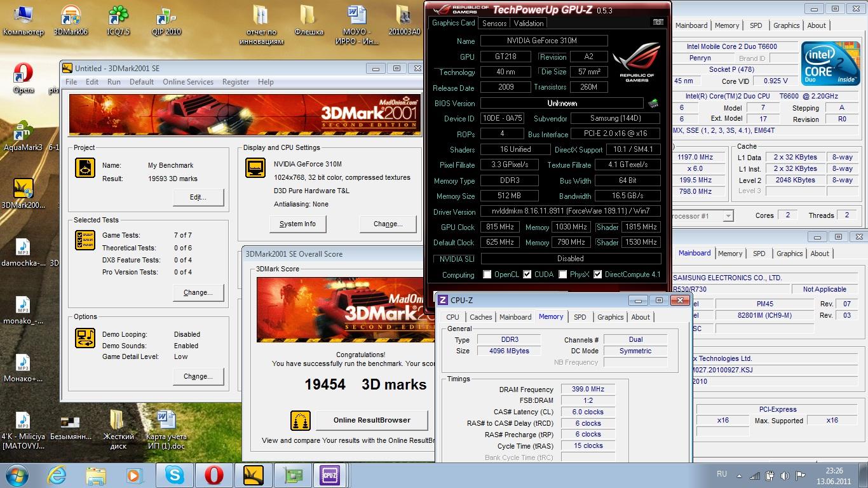The width and height of the screenshot is (868, 488).
Task: Toggle the PhysX checkbox in GPU-Z
Action: tap(562, 274)
